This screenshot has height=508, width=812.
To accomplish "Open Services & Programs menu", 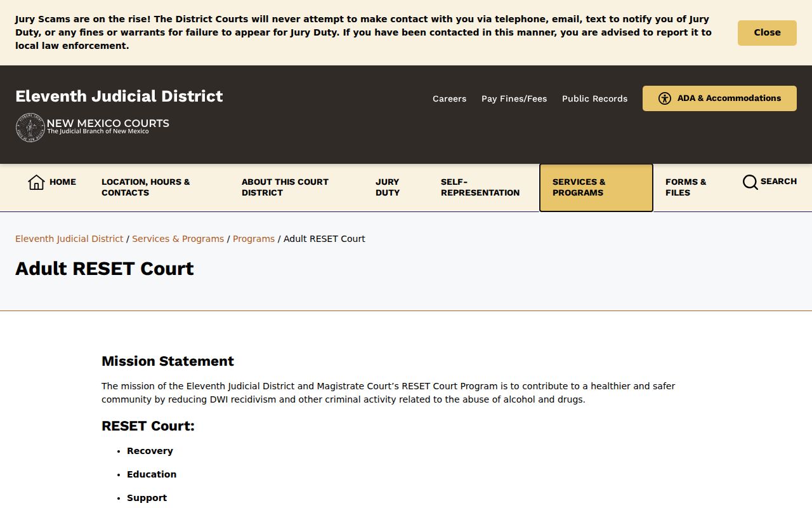I will (x=596, y=187).
